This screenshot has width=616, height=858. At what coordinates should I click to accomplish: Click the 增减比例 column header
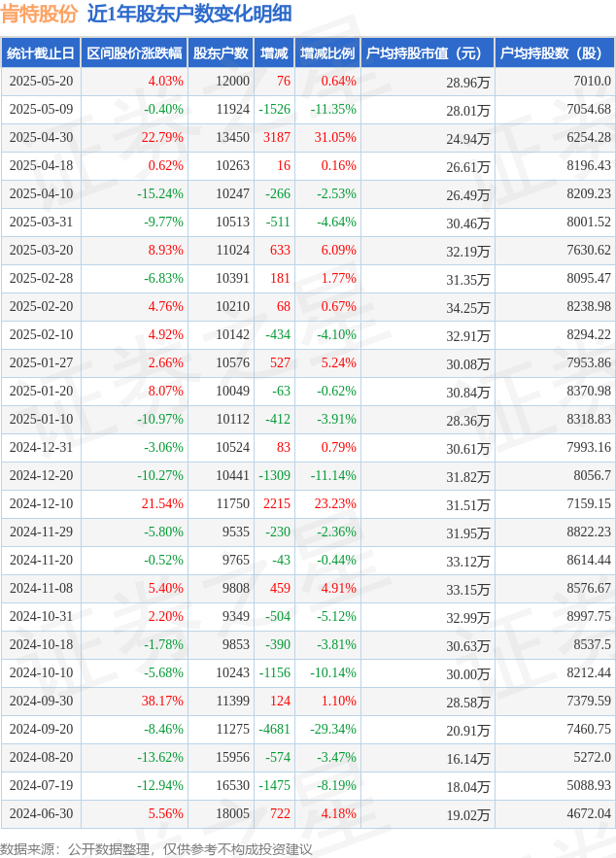pos(327,53)
